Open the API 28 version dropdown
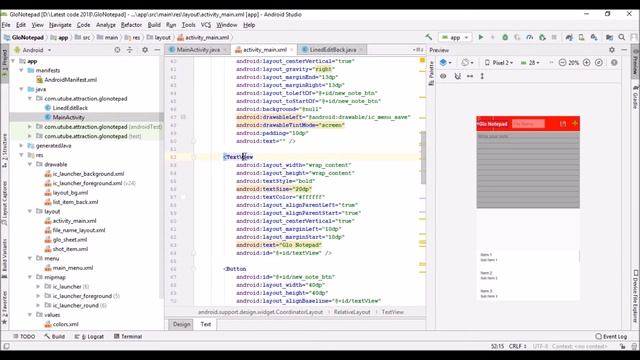Screen dimensions: 640x360 tap(530, 62)
